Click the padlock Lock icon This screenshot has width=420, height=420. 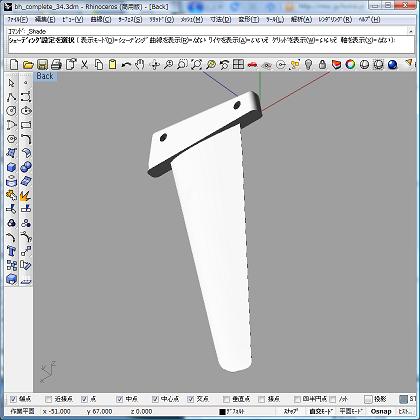click(322, 64)
